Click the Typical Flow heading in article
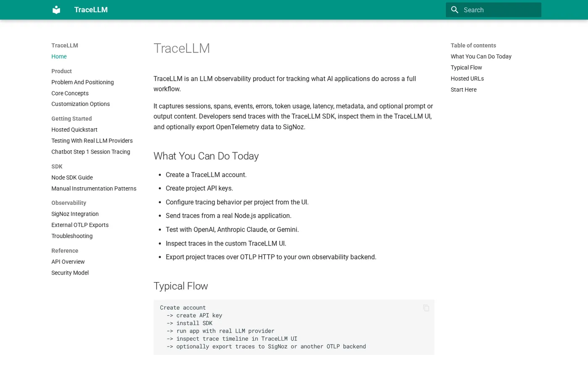Viewport: 588px width, 368px height. [x=181, y=286]
